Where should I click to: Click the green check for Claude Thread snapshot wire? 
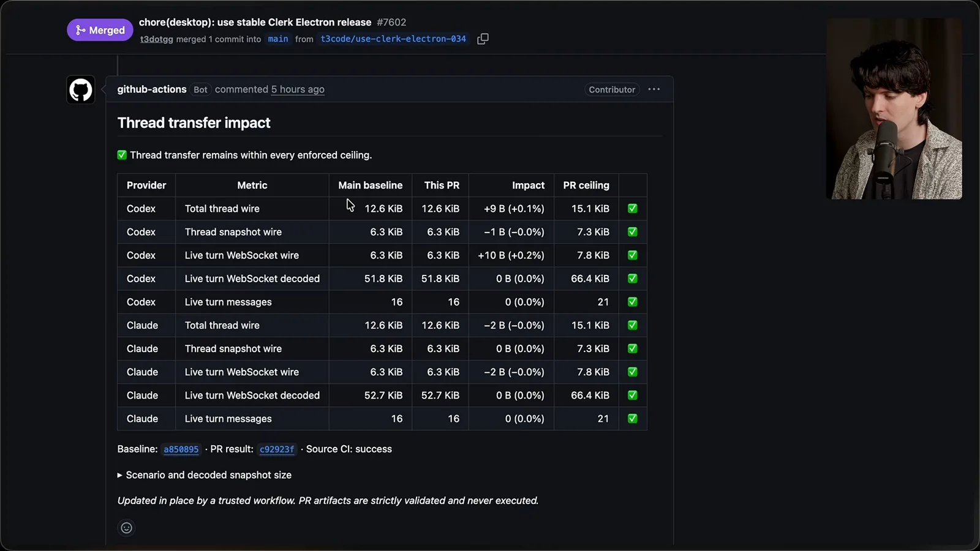click(x=633, y=348)
